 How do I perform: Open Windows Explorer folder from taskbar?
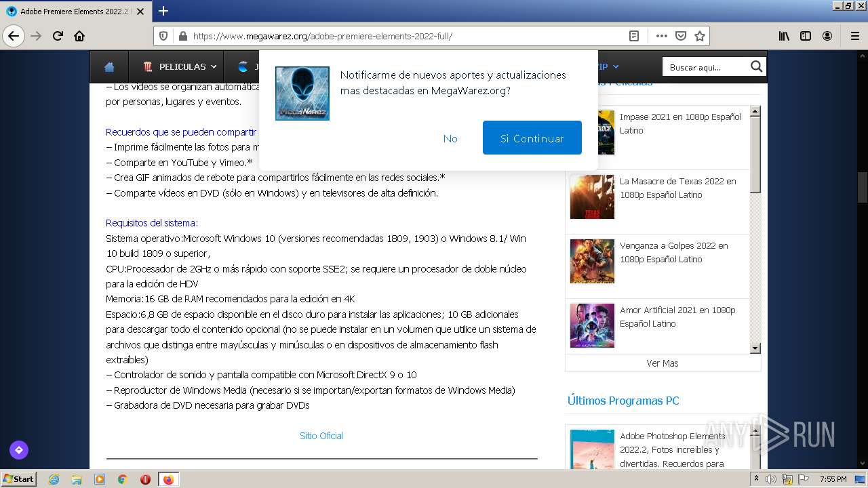(x=77, y=479)
